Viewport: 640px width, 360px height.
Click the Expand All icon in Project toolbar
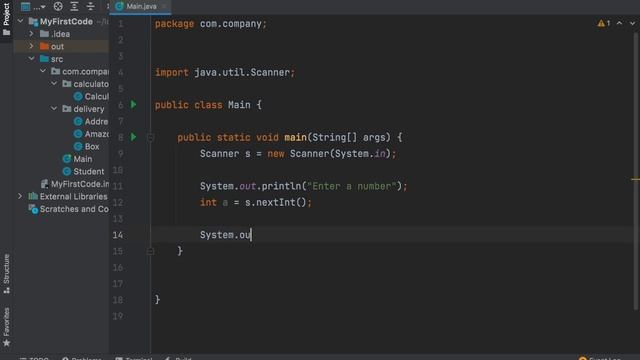click(74, 7)
